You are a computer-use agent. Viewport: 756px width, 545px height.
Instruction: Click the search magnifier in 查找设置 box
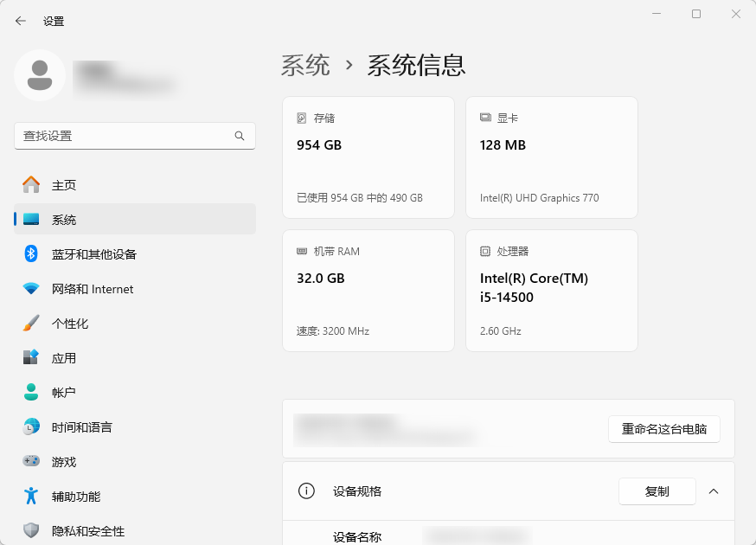coord(240,136)
